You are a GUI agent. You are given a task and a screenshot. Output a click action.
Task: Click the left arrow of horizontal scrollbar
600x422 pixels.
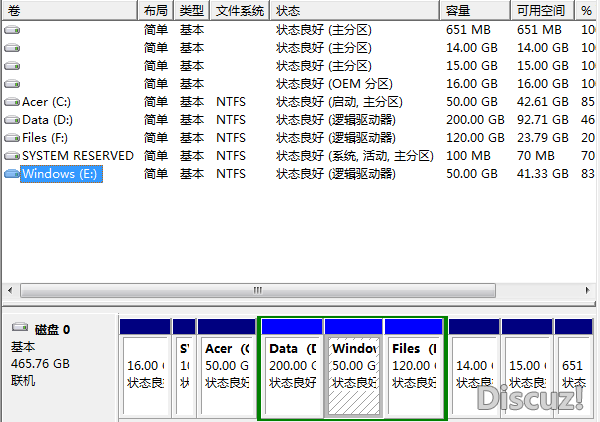coord(10,290)
